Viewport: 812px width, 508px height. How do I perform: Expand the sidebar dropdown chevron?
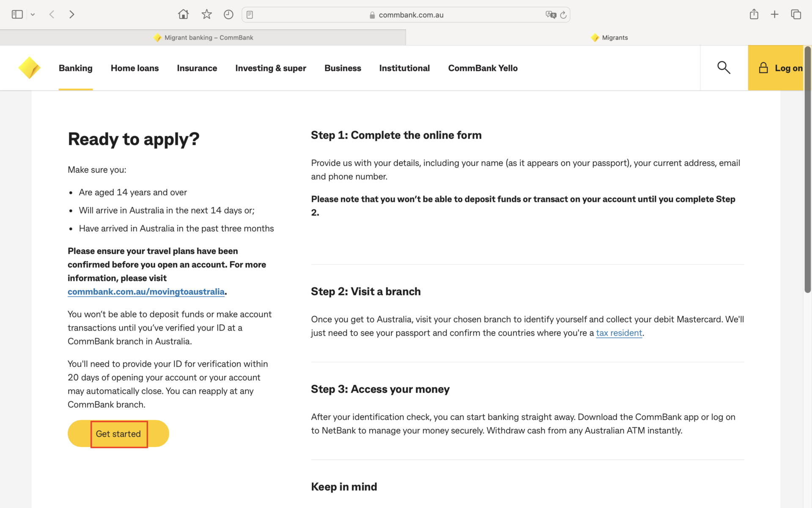tap(33, 14)
